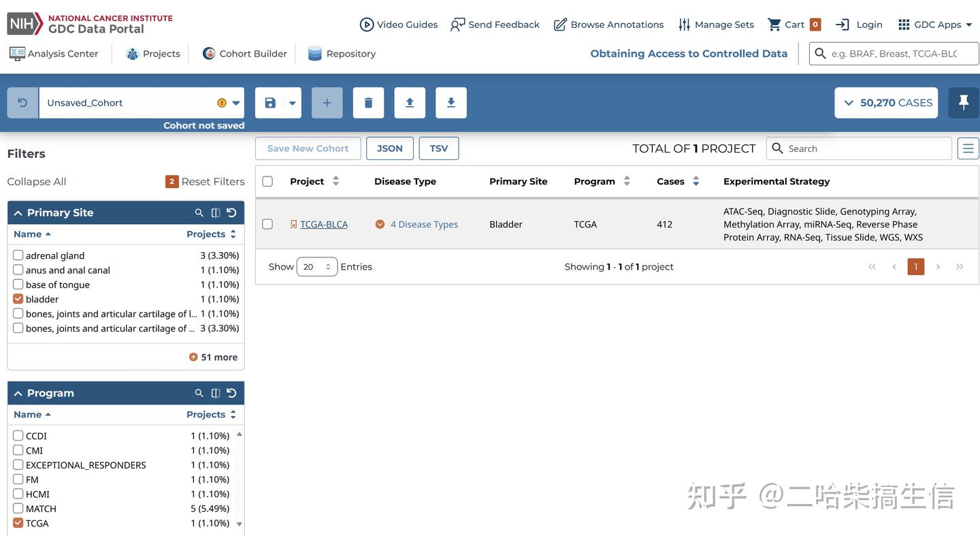Image resolution: width=980 pixels, height=536 pixels.
Task: Focus the quick search field for BRAF, Breast
Action: click(894, 54)
